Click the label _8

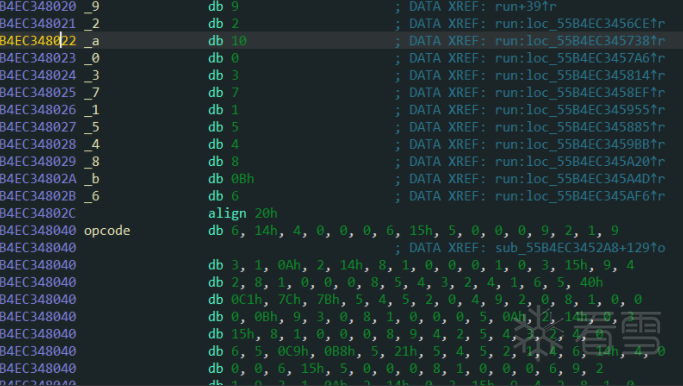click(92, 162)
